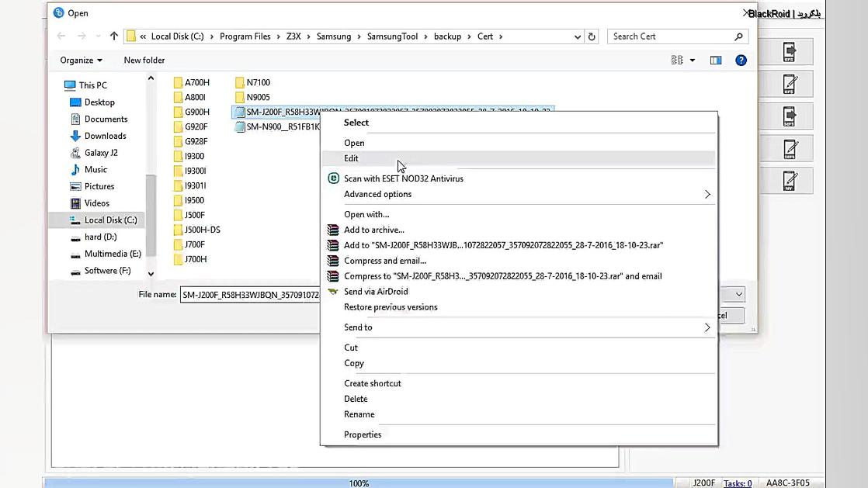Click the New folder button
The height and width of the screenshot is (488, 868).
[x=144, y=61]
